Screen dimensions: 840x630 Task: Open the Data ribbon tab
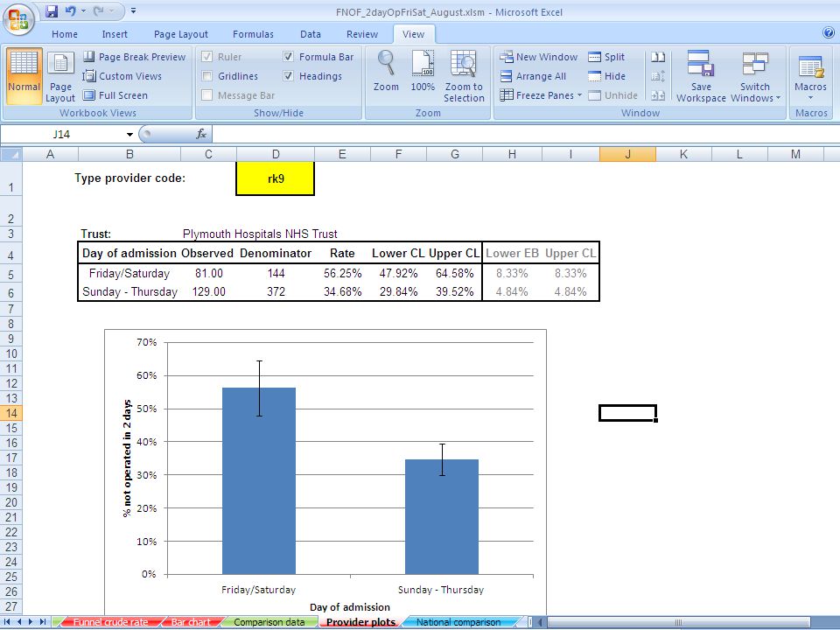[x=310, y=34]
